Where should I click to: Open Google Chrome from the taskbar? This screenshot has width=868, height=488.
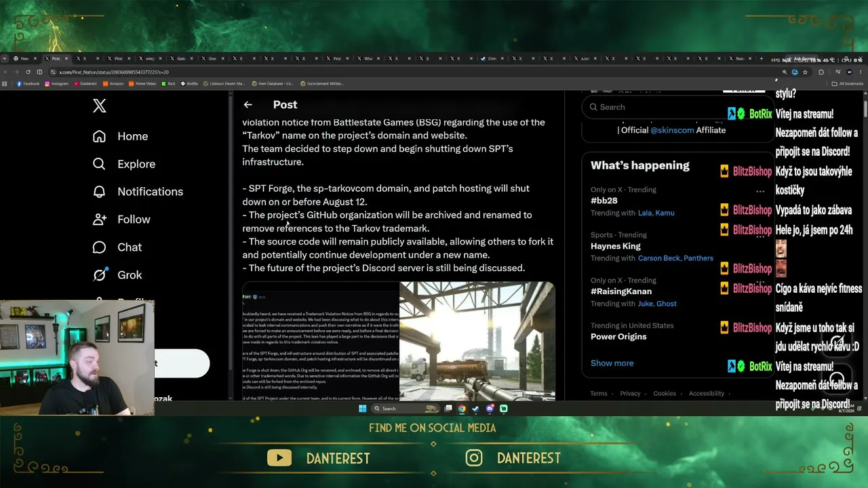click(462, 409)
